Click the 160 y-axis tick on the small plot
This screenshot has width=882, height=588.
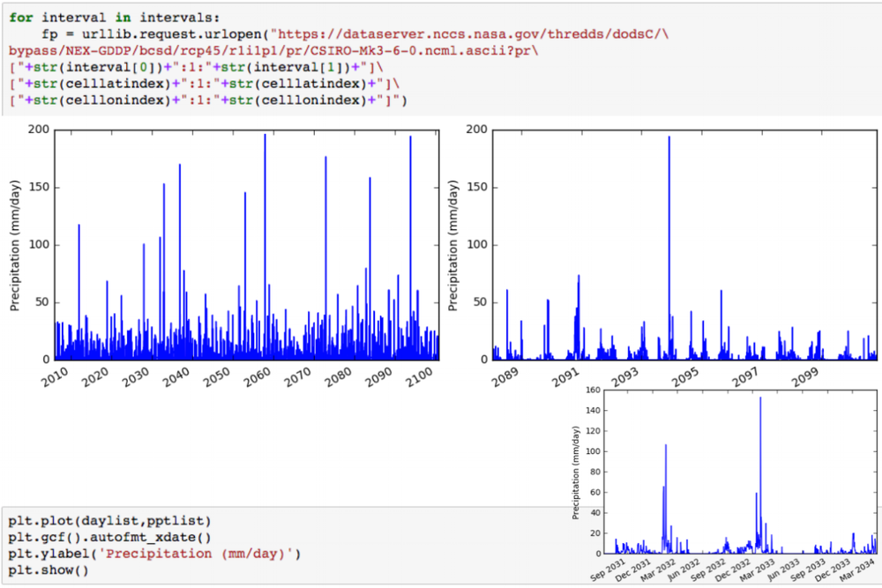595,390
